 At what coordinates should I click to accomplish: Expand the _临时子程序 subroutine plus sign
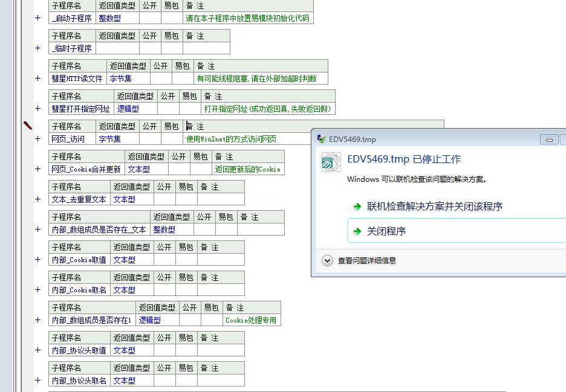click(x=38, y=48)
